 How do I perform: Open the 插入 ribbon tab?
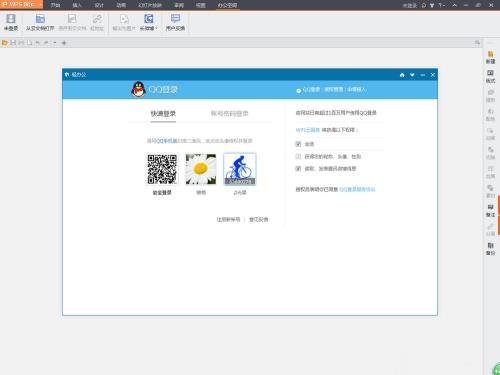click(77, 5)
